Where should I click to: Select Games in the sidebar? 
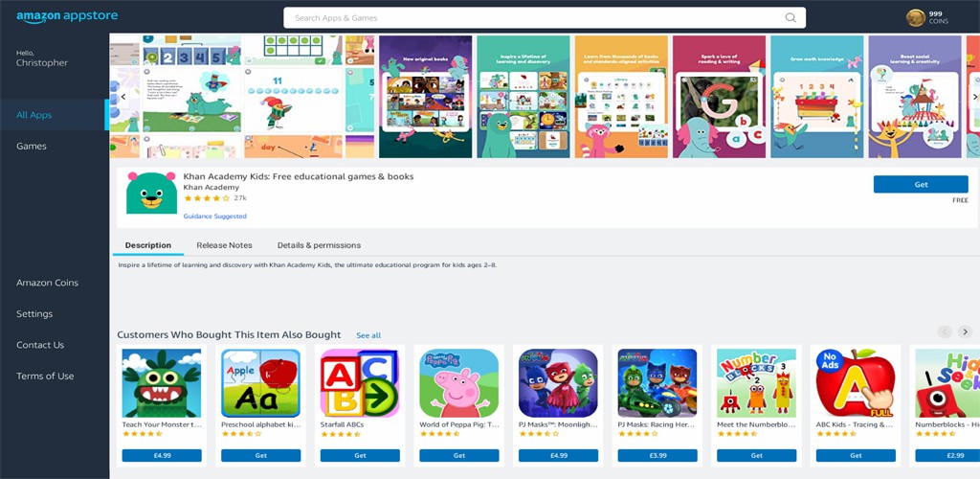click(32, 146)
